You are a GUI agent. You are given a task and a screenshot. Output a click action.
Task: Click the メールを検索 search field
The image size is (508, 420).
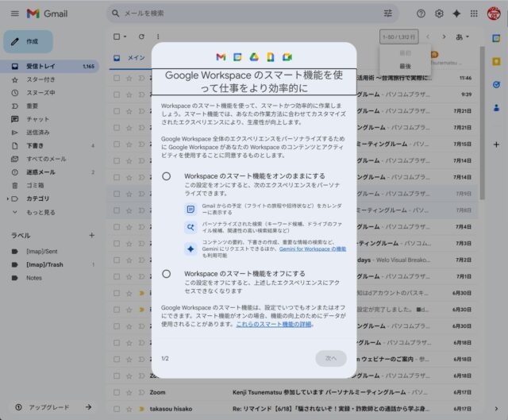pos(252,13)
